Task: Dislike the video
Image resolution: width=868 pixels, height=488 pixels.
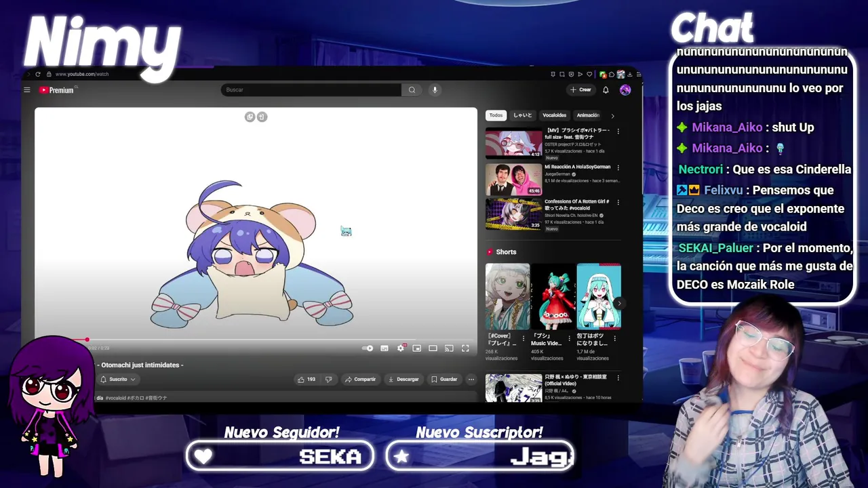Action: 328,380
